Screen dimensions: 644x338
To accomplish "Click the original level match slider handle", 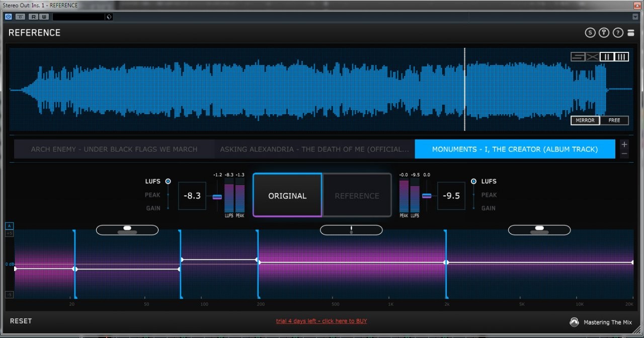I will pos(217,197).
